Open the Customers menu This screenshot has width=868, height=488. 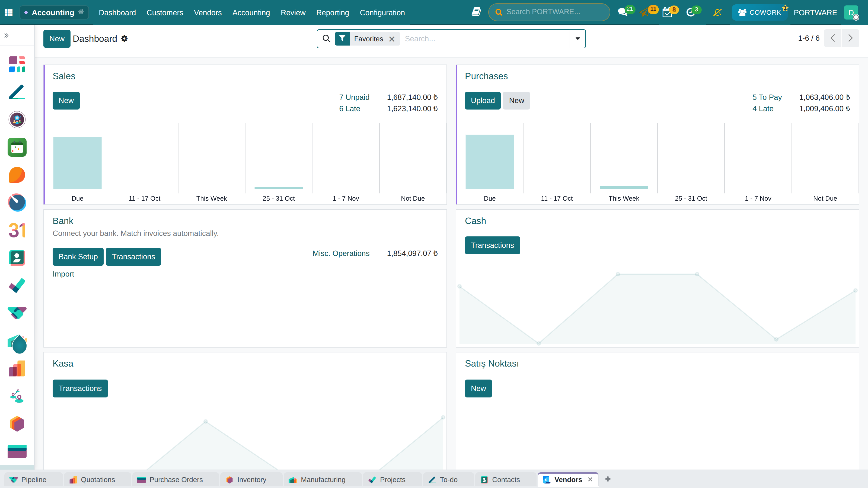pyautogui.click(x=165, y=12)
